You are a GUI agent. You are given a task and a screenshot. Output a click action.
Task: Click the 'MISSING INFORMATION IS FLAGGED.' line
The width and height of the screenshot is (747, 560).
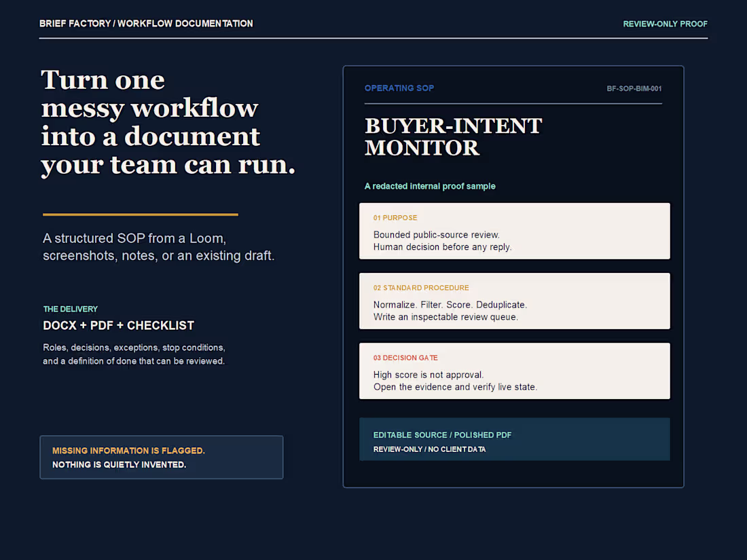tap(128, 451)
